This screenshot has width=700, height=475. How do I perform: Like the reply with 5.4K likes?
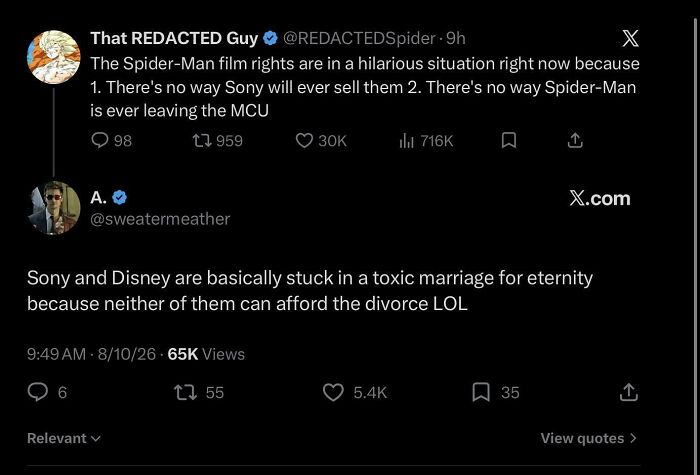[x=355, y=392]
